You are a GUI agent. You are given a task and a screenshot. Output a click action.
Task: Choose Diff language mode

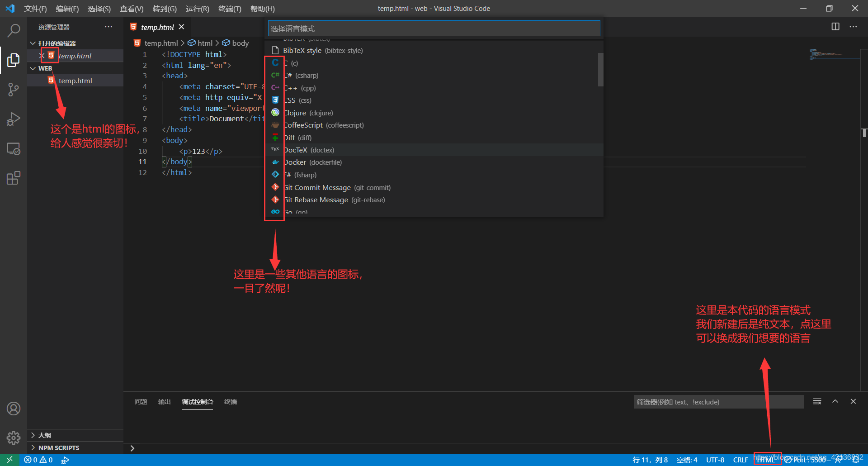coord(434,138)
